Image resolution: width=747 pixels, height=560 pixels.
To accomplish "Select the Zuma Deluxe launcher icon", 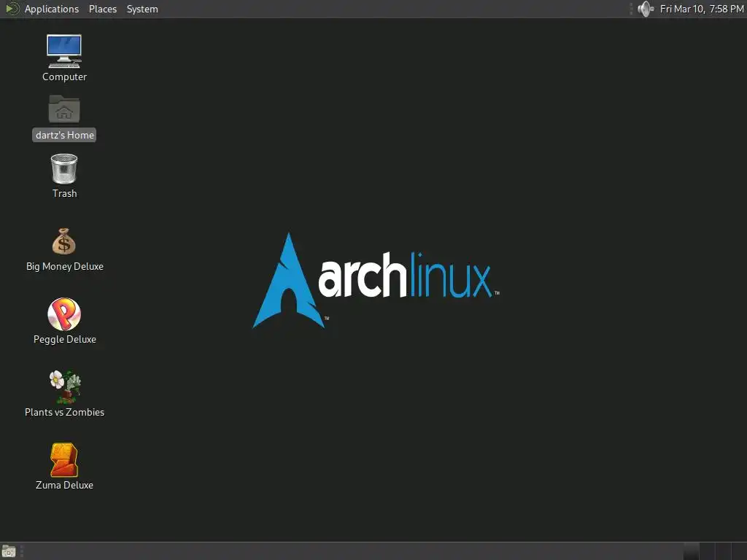I will [x=64, y=460].
